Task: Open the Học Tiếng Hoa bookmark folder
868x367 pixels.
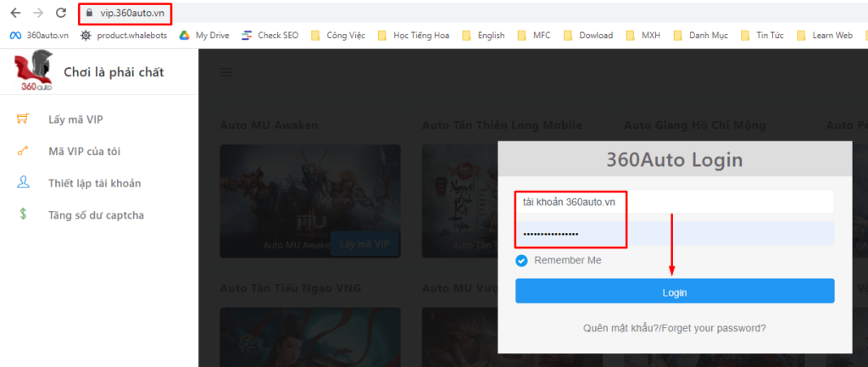Action: coord(413,36)
